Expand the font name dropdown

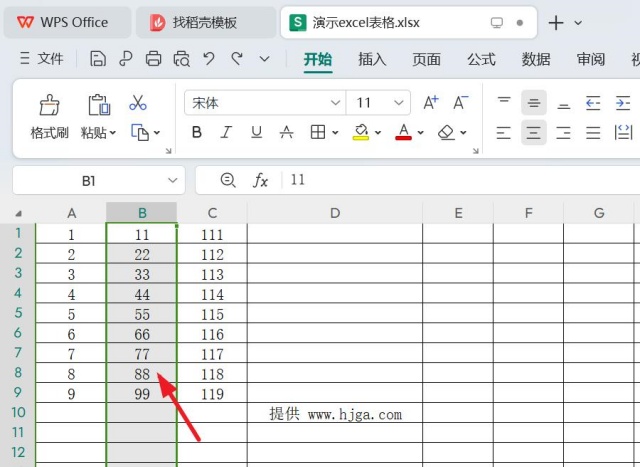[x=335, y=102]
